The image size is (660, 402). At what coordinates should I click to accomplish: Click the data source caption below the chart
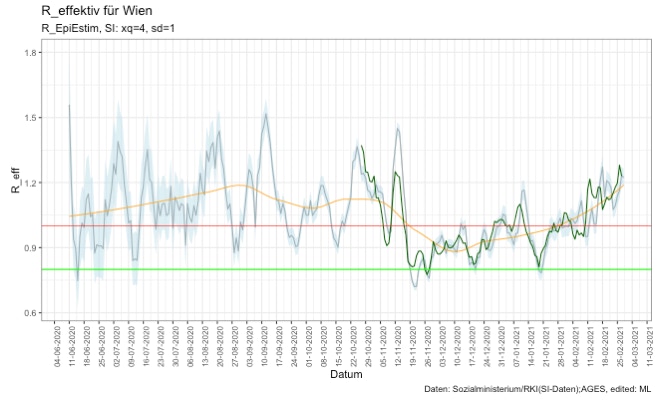pos(538,388)
